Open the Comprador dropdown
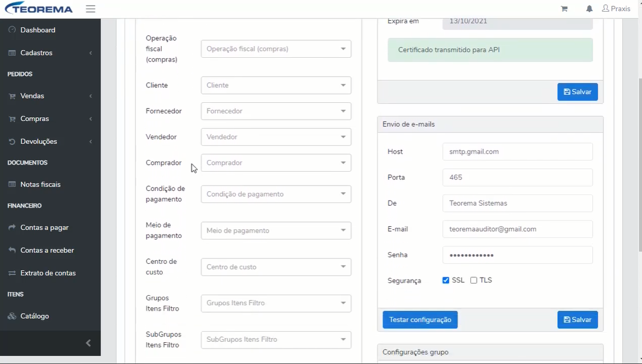Screen dimensions: 642x364 coord(276,163)
